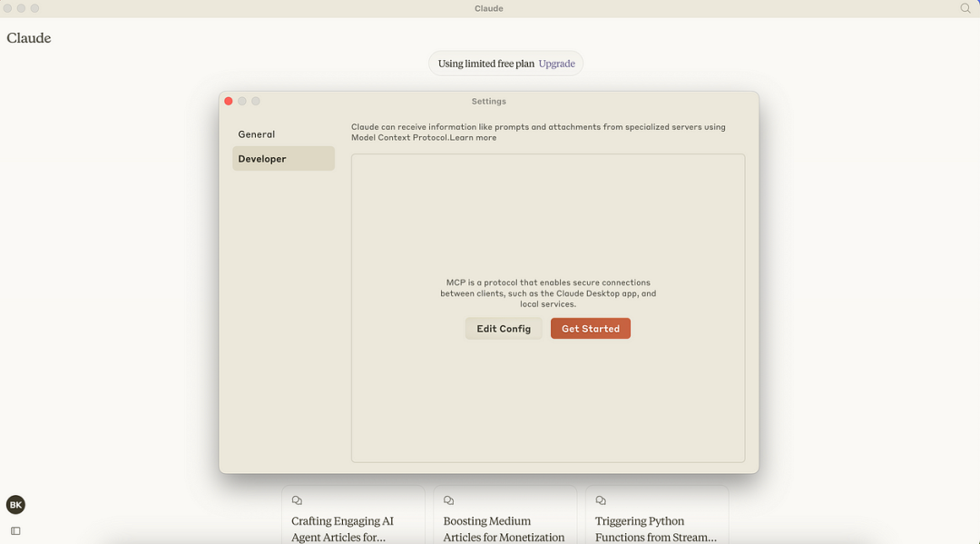Image resolution: width=980 pixels, height=544 pixels.
Task: Click the Using limited free plan banner
Action: point(505,64)
